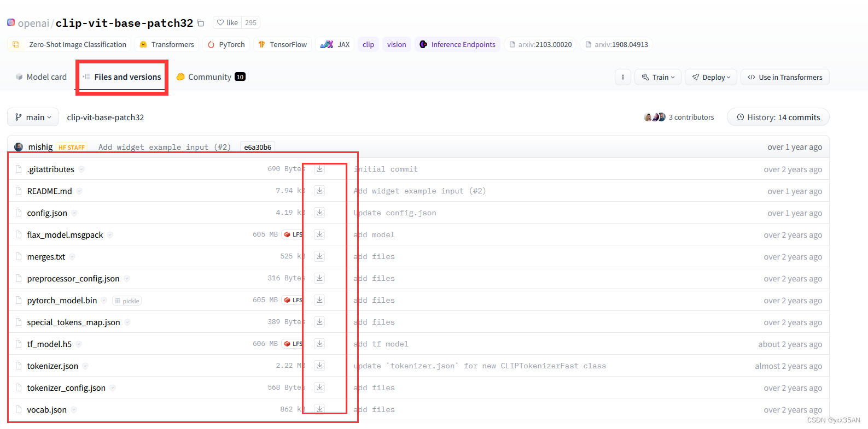Viewport: 868px width, 429px height.
Task: Like this model
Action: (227, 22)
